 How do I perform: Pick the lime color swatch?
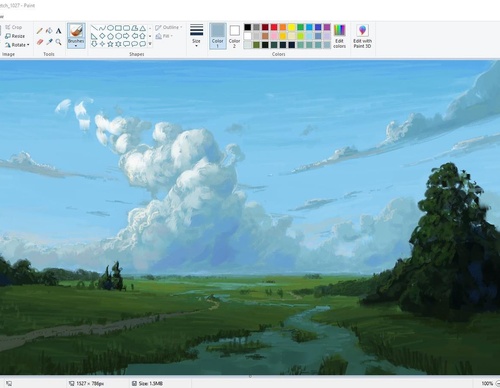301,36
